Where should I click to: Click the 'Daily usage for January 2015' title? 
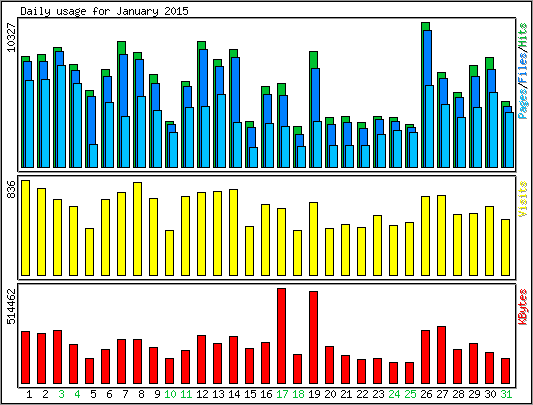click(104, 12)
